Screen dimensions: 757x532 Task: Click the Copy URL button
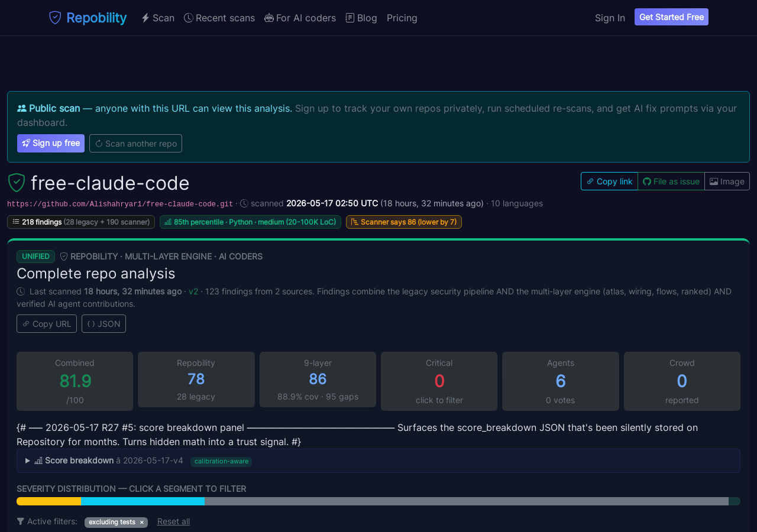[x=47, y=323]
